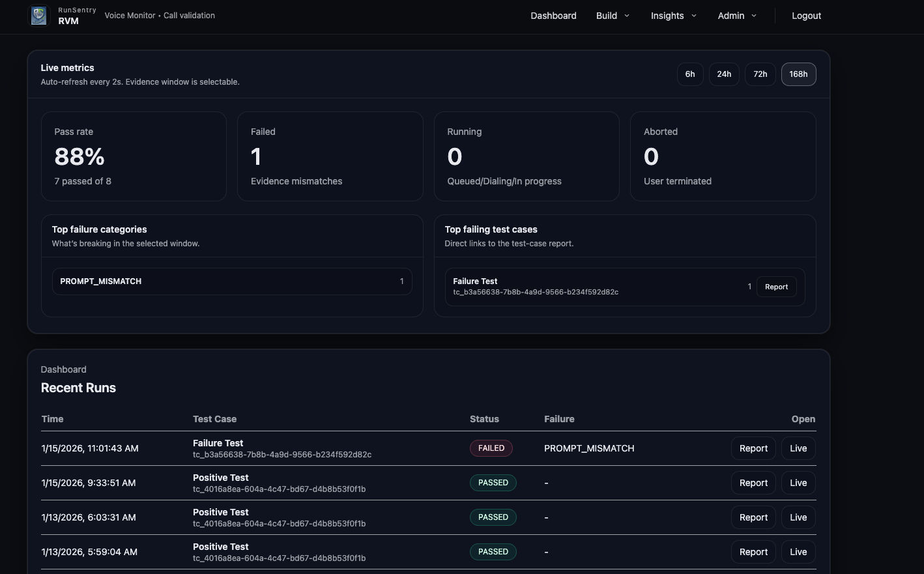This screenshot has height=574, width=924.
Task: Select the 6h evidence window
Action: (x=690, y=74)
